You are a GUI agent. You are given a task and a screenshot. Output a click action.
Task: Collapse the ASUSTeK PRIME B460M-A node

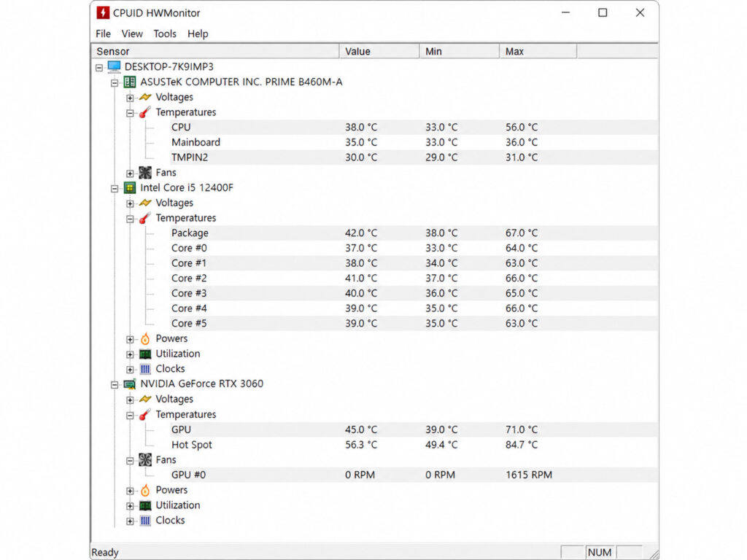click(x=115, y=83)
